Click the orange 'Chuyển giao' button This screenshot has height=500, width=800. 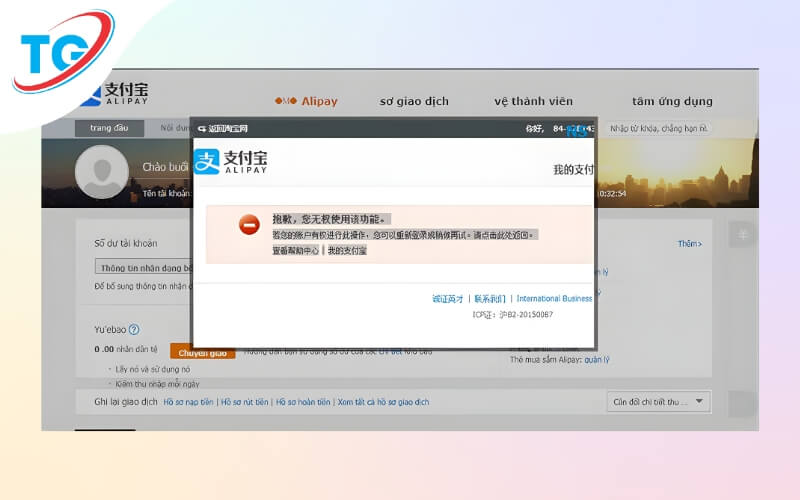point(203,353)
